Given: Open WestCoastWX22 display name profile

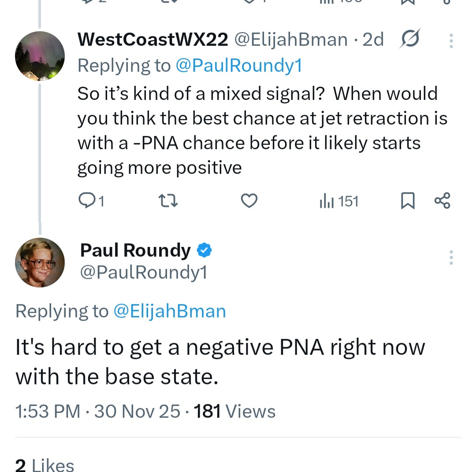Looking at the screenshot, I should tap(152, 40).
